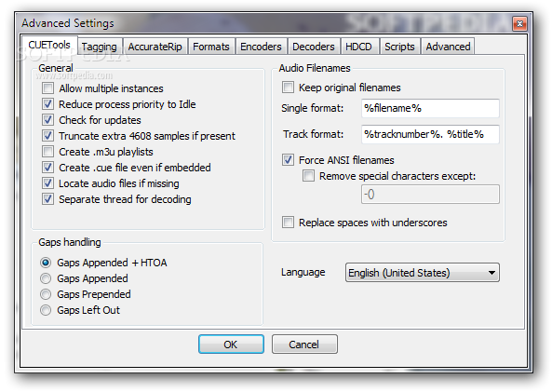This screenshot has height=392, width=552.
Task: Enable Allow multiple instances checkbox
Action: pyautogui.click(x=47, y=88)
